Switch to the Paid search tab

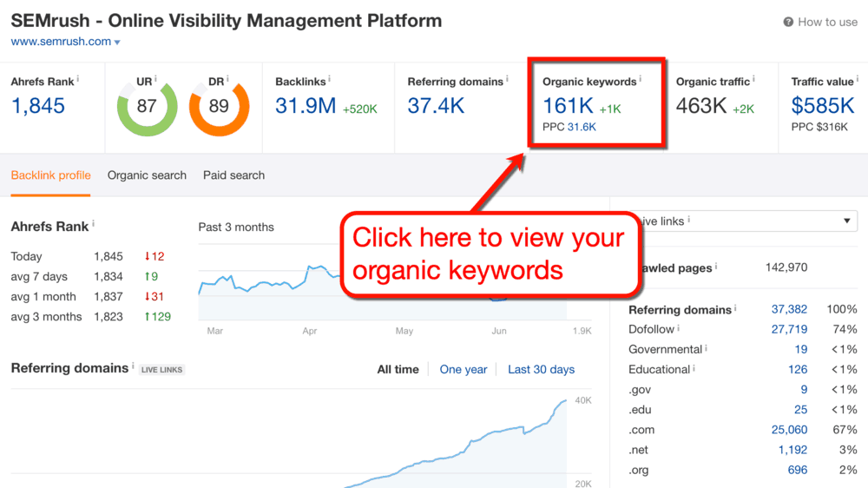tap(233, 175)
